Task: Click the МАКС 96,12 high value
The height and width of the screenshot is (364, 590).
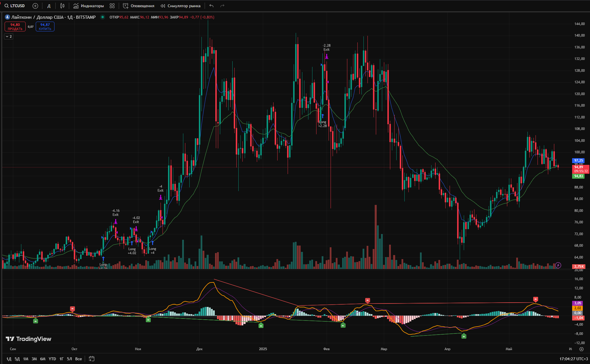Action: coord(140,17)
